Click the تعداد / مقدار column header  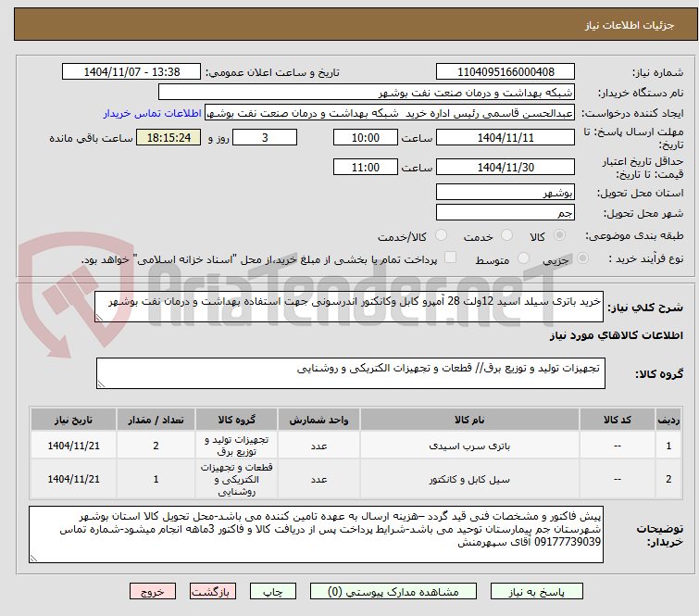(x=156, y=420)
